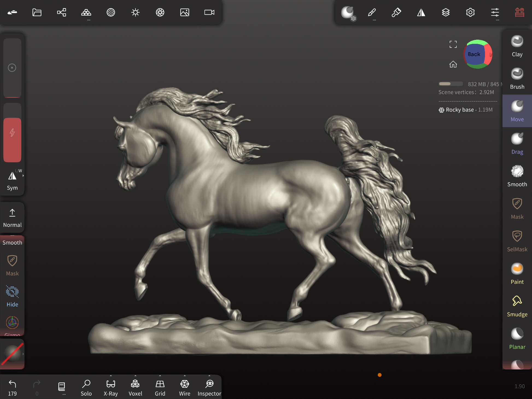This screenshot has height=399, width=532.
Task: Toggle Wire wireframe display
Action: [x=185, y=387]
